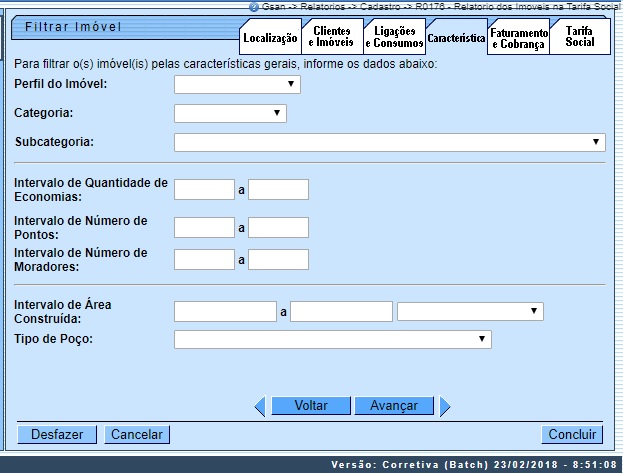Open the Perfil do Imóvel dropdown
This screenshot has height=473, width=623.
coord(237,85)
